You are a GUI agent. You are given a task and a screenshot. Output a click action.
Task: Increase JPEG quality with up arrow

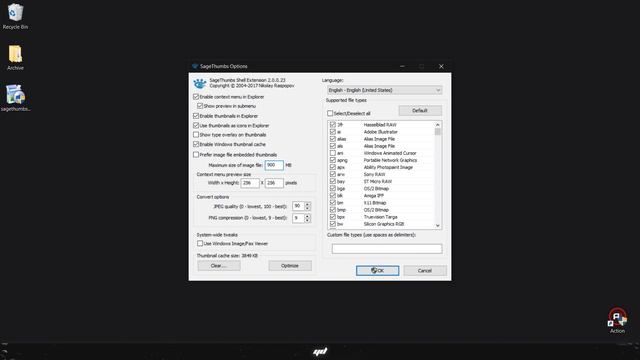point(307,204)
